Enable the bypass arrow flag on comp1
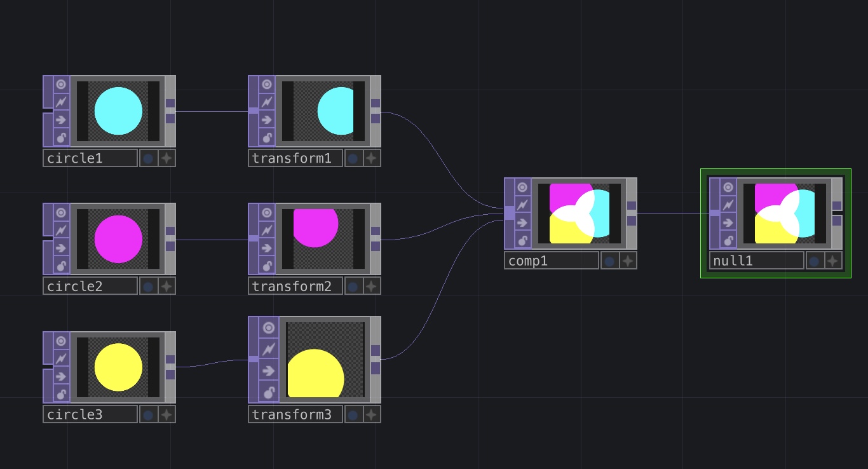The image size is (868, 469). 523,222
